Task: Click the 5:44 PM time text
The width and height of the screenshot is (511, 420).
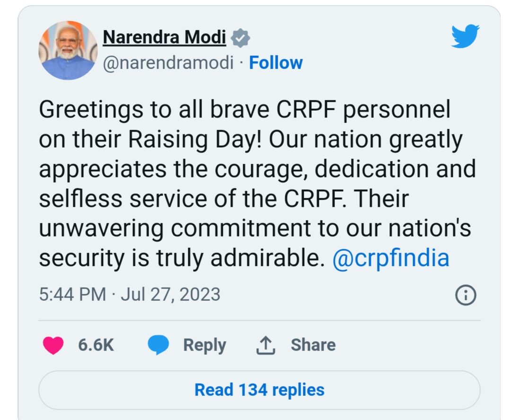Action: tap(72, 294)
